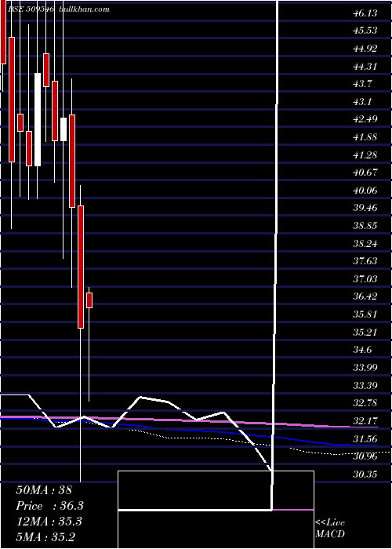
Task: Click the 45.53 price axis label
Action: coord(365,31)
